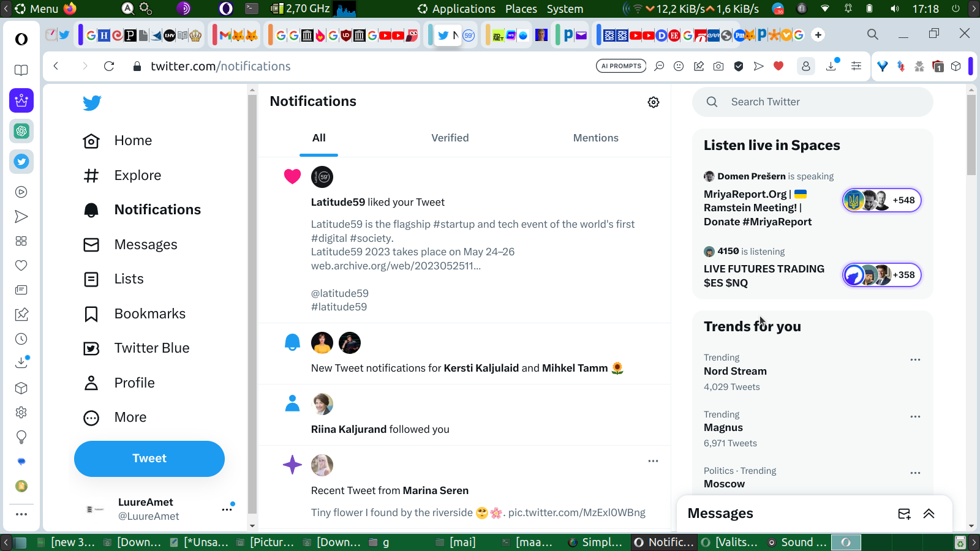Open LuureAmet account options menu

(x=227, y=509)
